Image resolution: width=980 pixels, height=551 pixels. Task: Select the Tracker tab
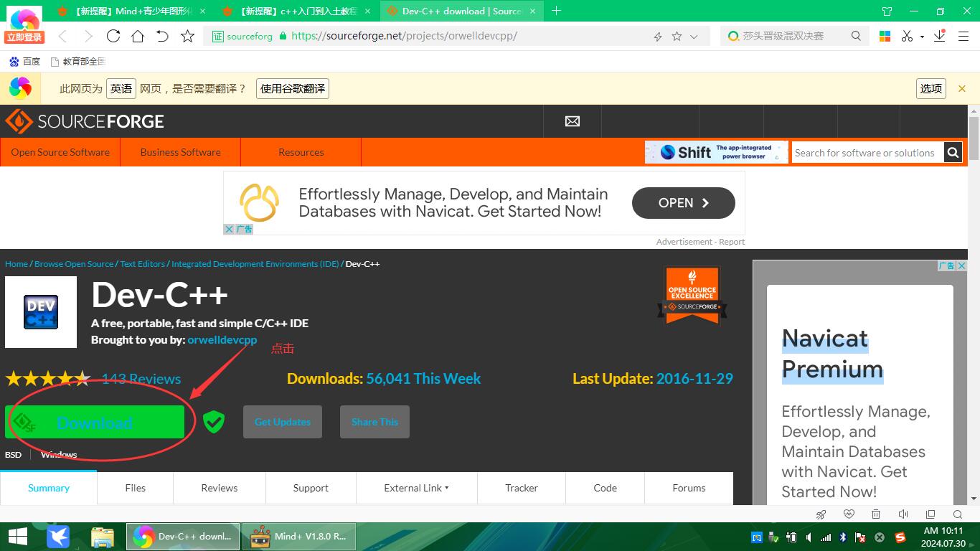click(x=522, y=488)
